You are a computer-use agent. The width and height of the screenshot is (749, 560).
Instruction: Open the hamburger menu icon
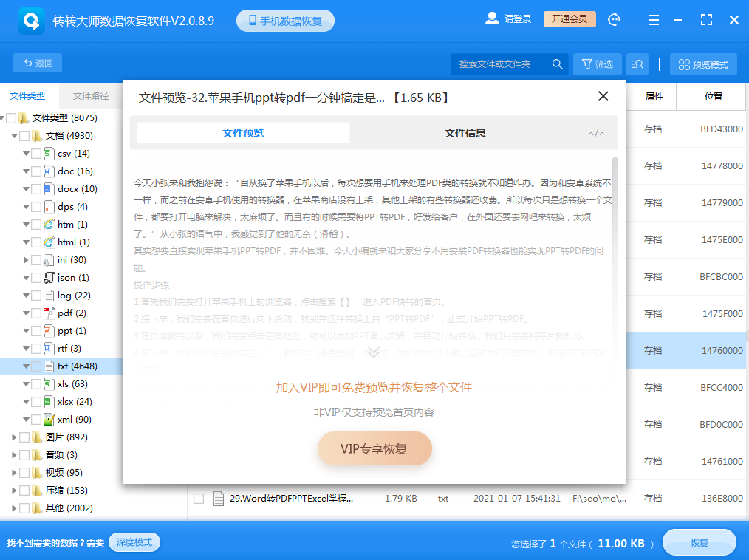coord(654,20)
